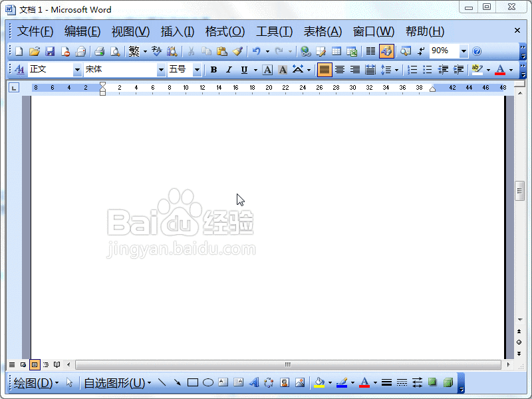Open the Styles and Formatting pane
This screenshot has height=399, width=532.
point(19,70)
